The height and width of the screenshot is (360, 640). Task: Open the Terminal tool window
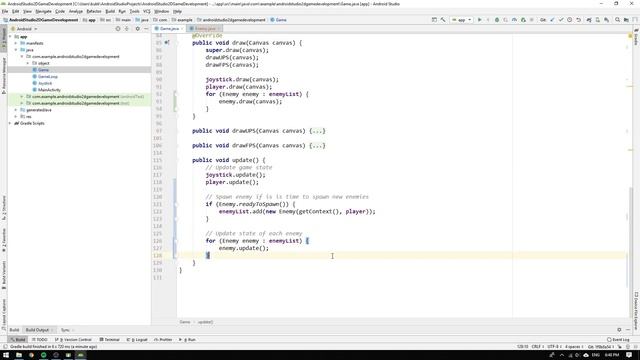tap(110, 340)
